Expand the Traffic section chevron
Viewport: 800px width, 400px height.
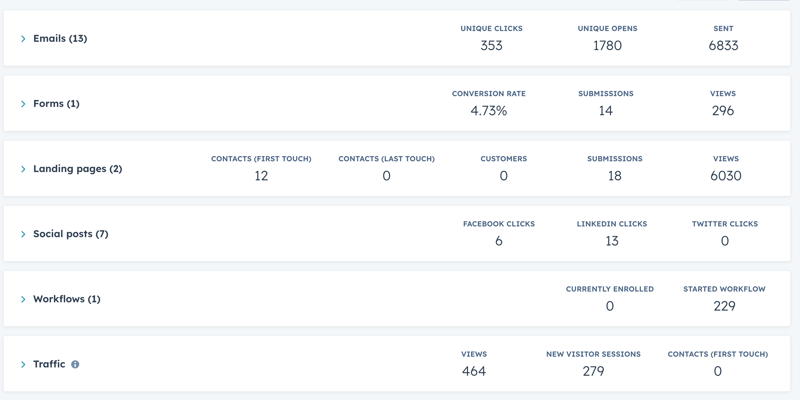pyautogui.click(x=23, y=364)
